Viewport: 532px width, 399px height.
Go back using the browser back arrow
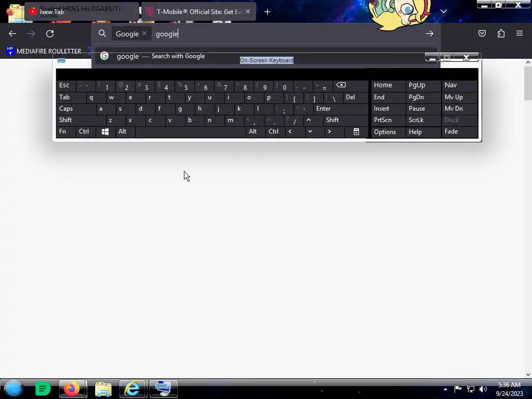12,34
